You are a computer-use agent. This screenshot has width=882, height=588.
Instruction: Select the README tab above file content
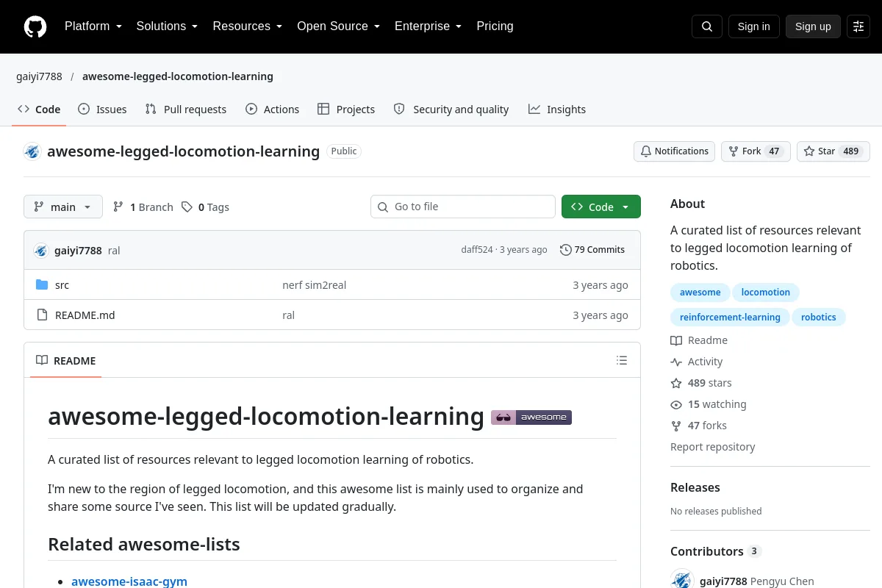pos(66,360)
